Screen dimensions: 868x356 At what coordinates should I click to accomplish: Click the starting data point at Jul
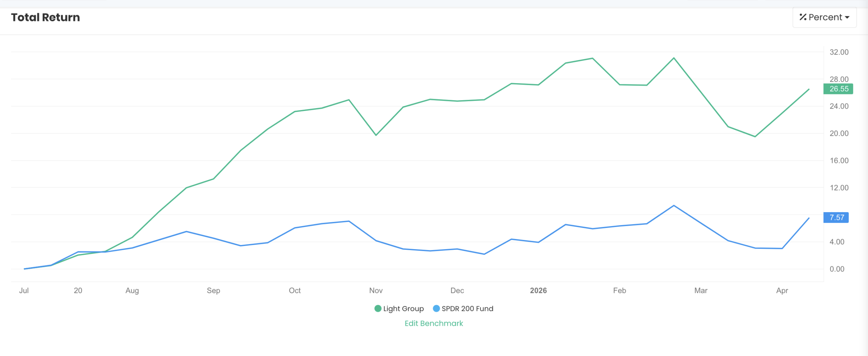(24, 268)
